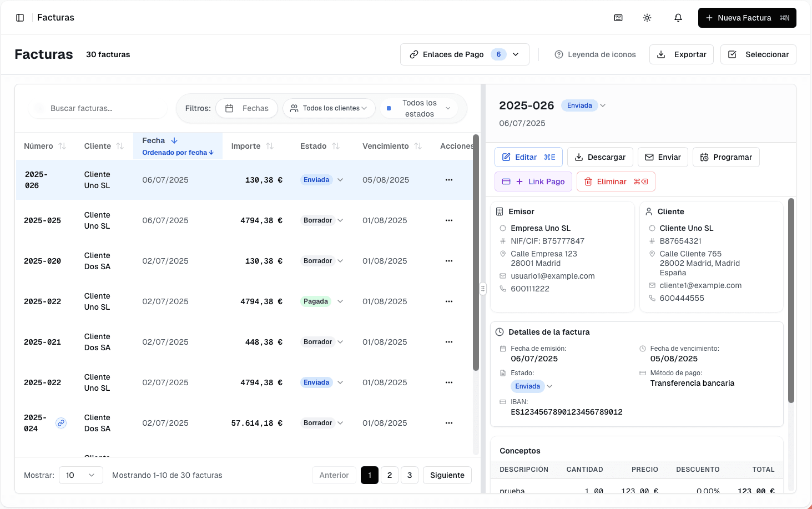Toggle light/dark theme with the sun icon
The width and height of the screenshot is (812, 509).
(x=647, y=18)
